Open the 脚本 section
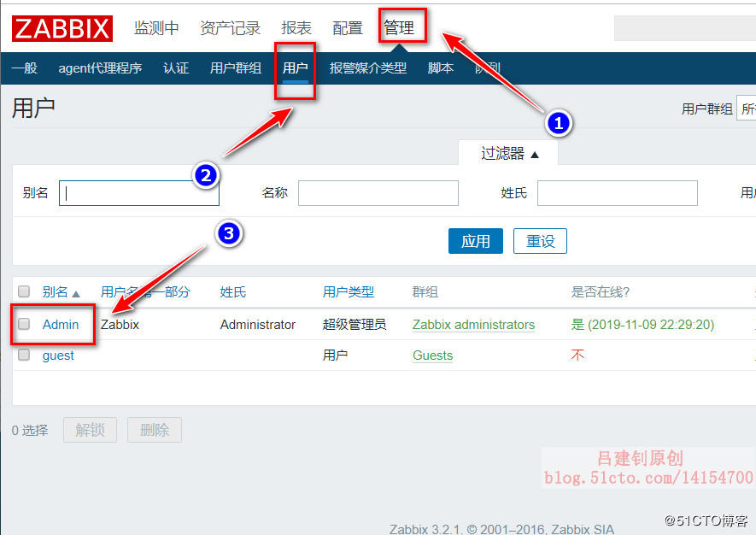The image size is (756, 535). (x=441, y=68)
